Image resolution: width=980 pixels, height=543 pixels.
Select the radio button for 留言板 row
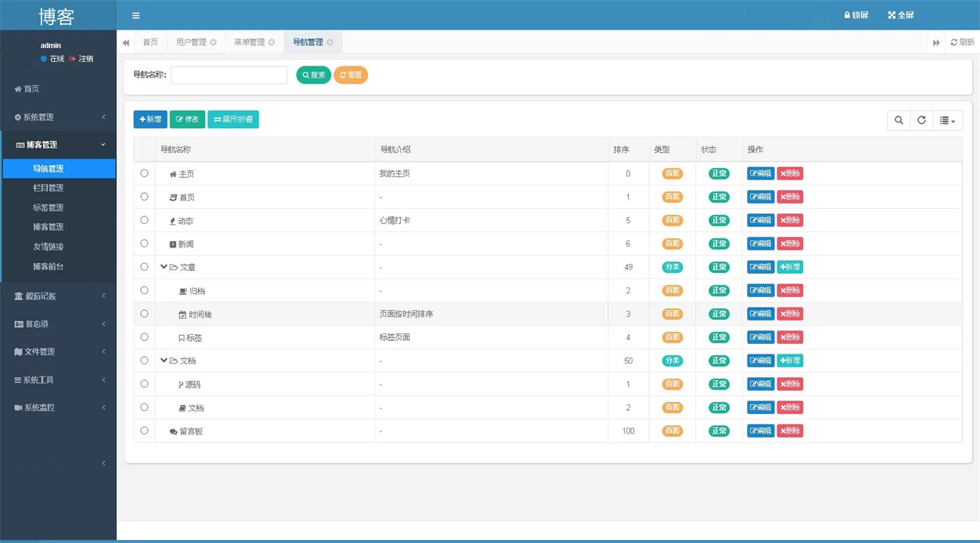(144, 431)
